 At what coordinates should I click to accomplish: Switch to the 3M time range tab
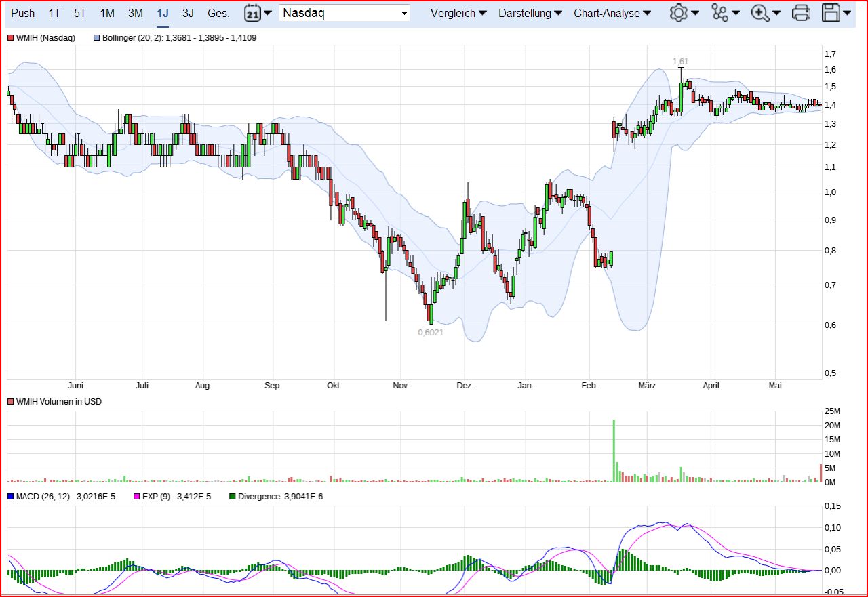[134, 12]
